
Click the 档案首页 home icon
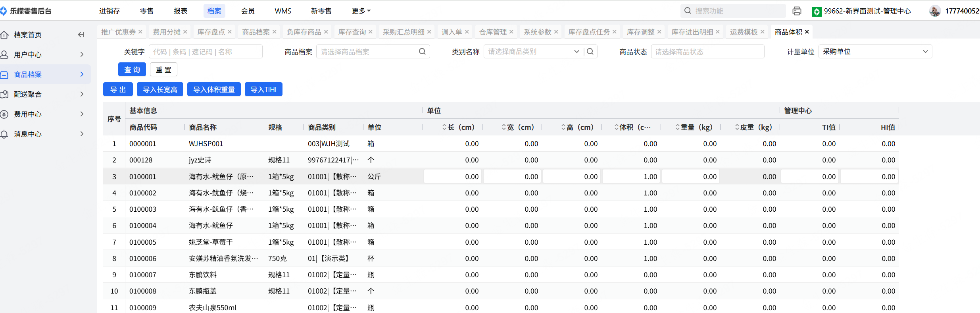4,35
